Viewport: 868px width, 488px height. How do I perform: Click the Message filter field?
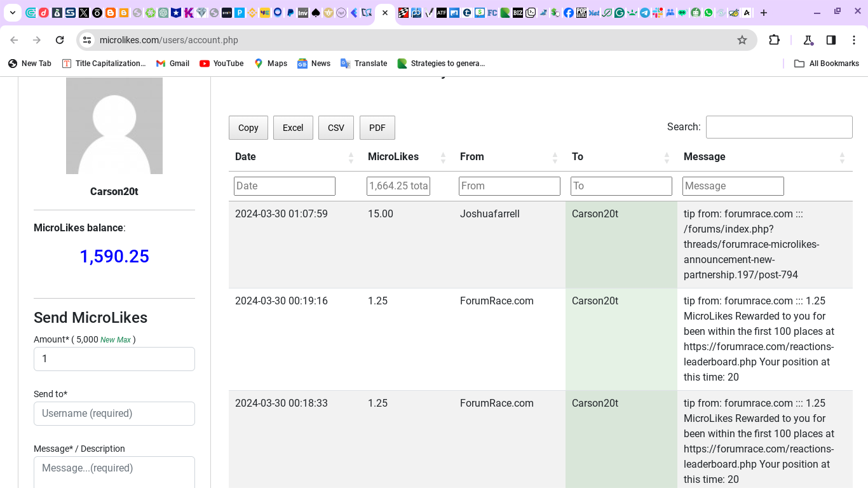(733, 186)
